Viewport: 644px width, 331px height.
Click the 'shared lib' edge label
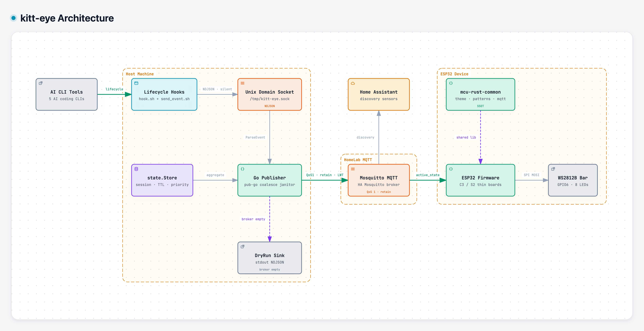(x=466, y=137)
